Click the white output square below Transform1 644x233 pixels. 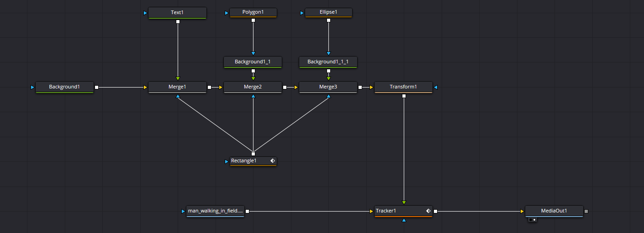pos(404,96)
